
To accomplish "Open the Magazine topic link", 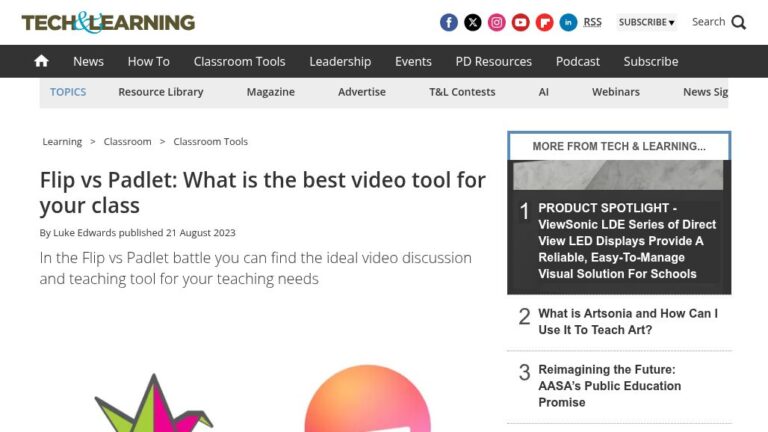I will click(x=270, y=92).
